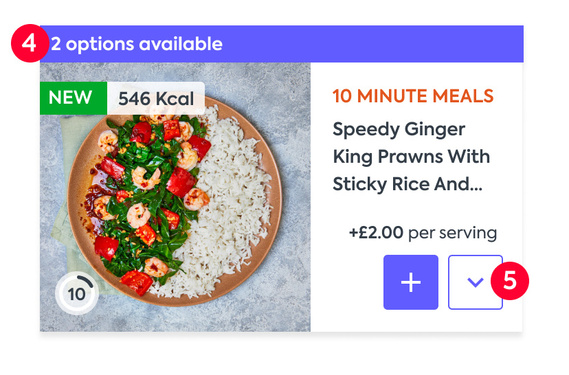Click the purple downward chevron arrow
Screen dimensions: 569x375
tap(475, 282)
